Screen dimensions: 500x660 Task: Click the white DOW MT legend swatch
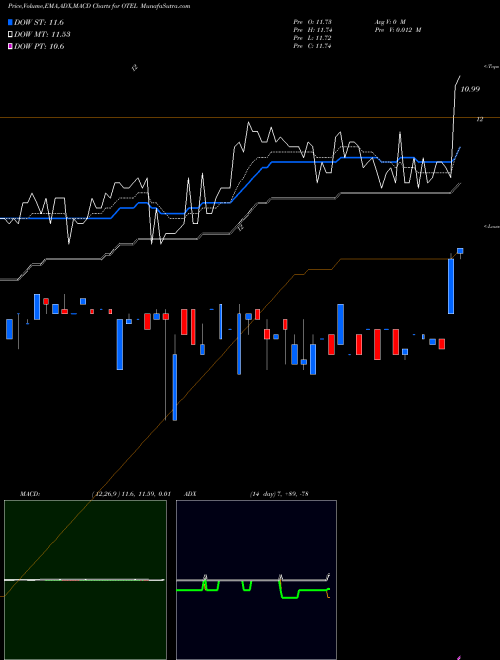(10, 35)
